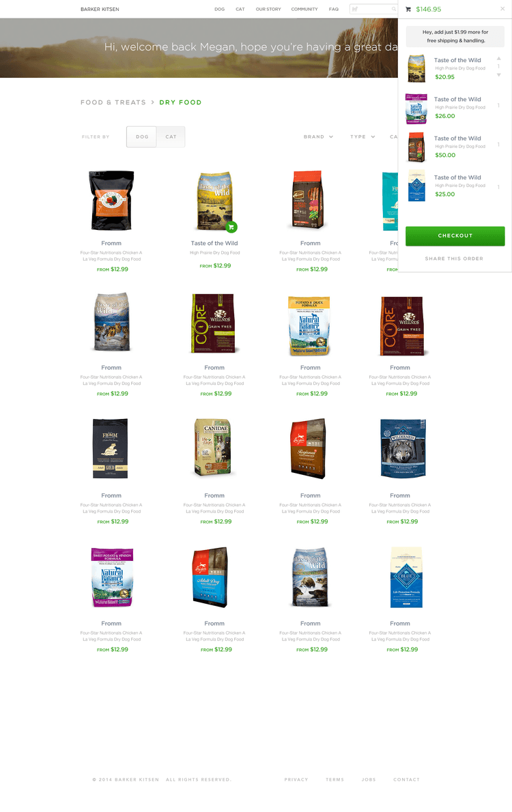512x812 pixels.
Task: Open the Privacy footer link
Action: point(296,779)
